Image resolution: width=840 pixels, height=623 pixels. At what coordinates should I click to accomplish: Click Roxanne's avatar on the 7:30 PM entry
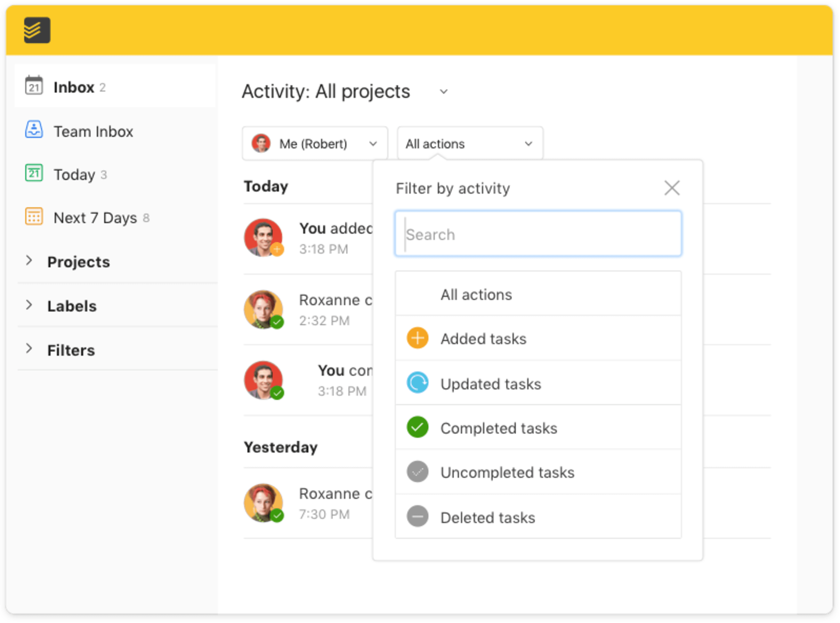(x=263, y=503)
